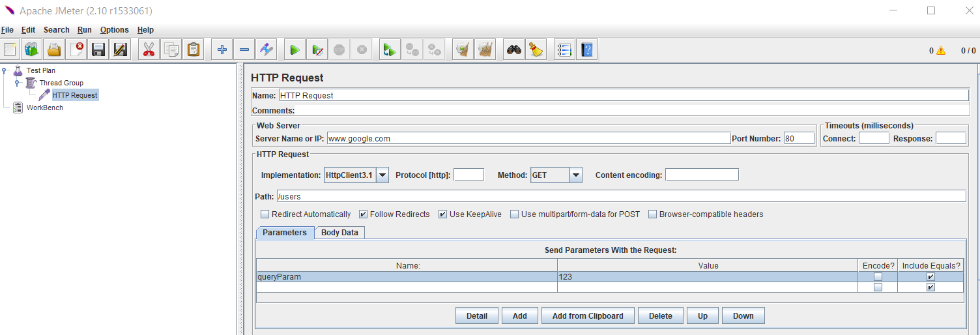980x335 pixels.
Task: Enable Redirect Automatically checkbox
Action: click(x=265, y=214)
